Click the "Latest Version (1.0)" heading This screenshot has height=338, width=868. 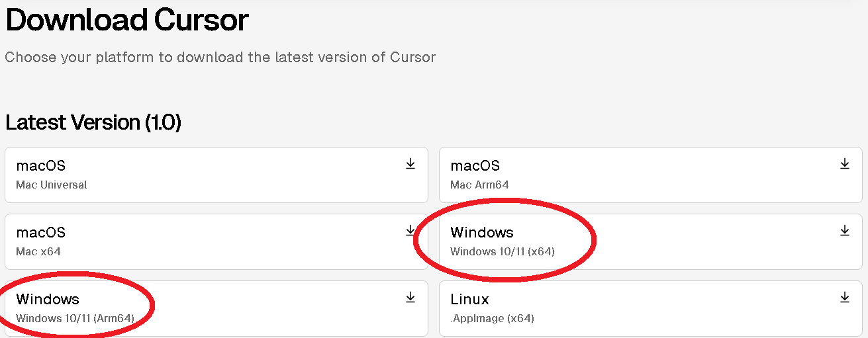(93, 122)
